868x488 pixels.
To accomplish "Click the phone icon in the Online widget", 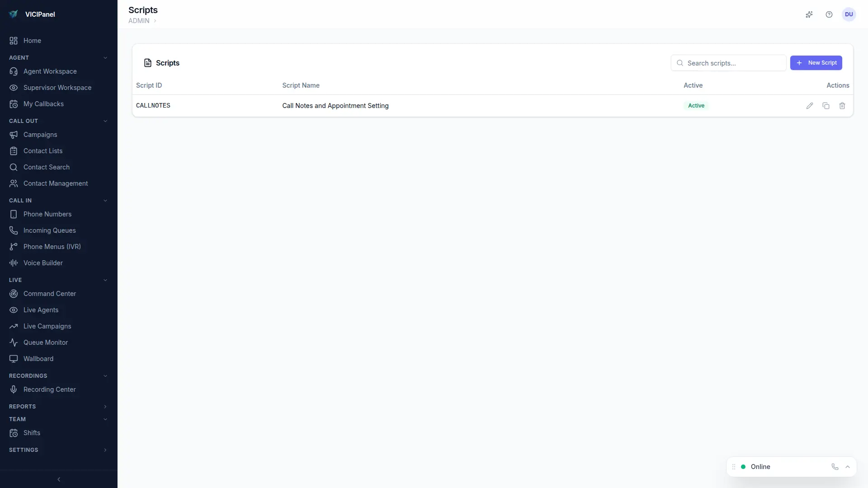I will click(x=835, y=467).
